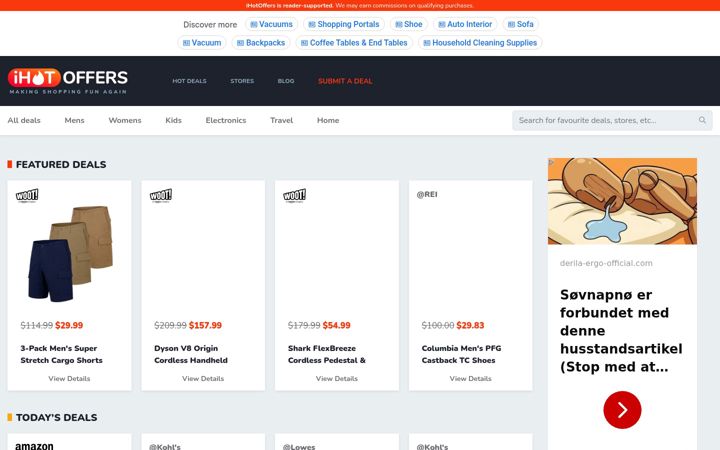
Task: Click the cargo shorts product image
Action: (x=70, y=254)
